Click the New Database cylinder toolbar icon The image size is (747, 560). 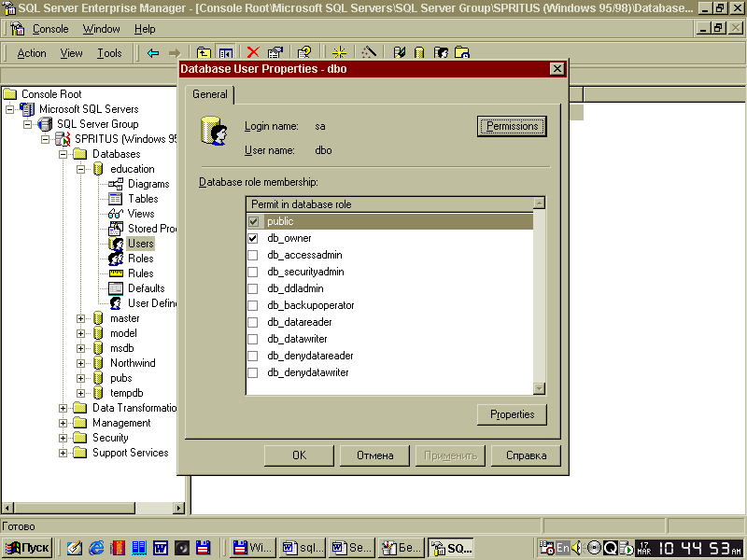tap(419, 53)
